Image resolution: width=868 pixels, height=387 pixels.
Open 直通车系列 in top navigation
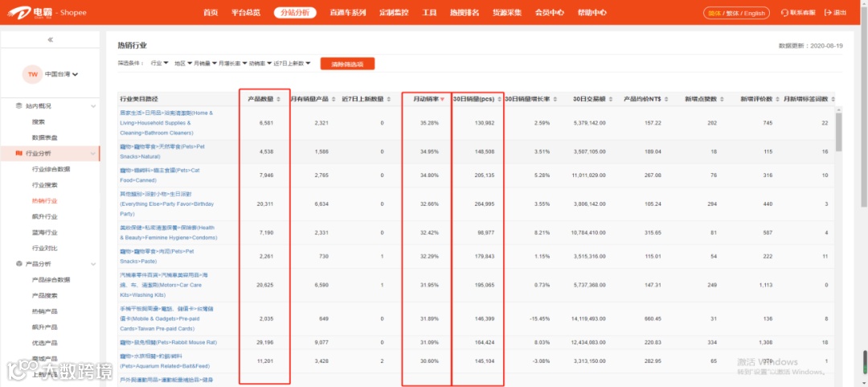348,13
